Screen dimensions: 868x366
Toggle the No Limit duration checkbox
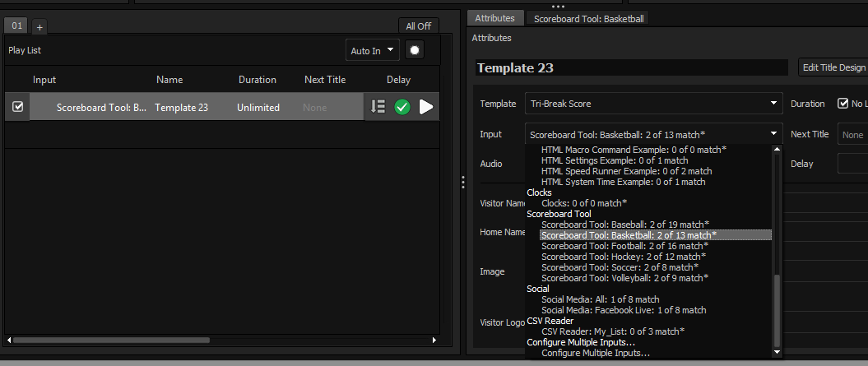(x=842, y=104)
